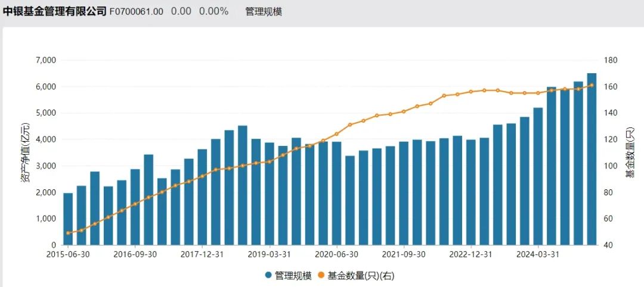The image size is (644, 287).
Task: Click the blue bar above 2016-09-30
Action: 135,207
